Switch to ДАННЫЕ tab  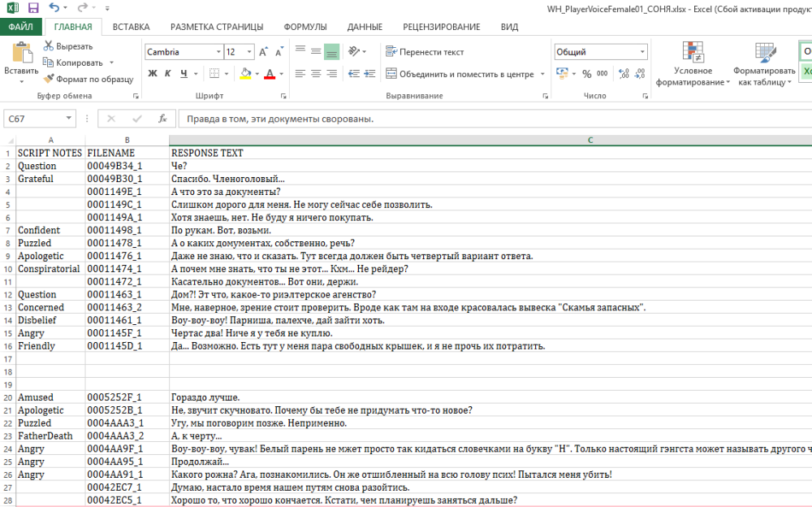[365, 27]
